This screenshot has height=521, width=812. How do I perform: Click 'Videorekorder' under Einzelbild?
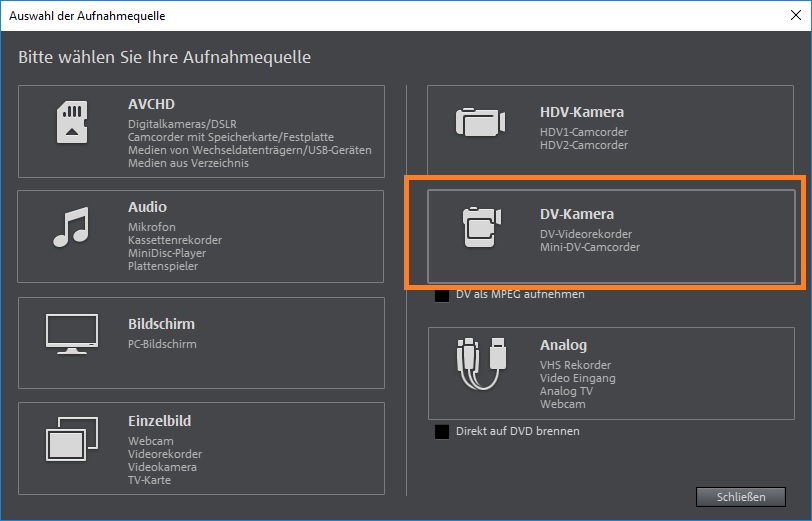165,454
